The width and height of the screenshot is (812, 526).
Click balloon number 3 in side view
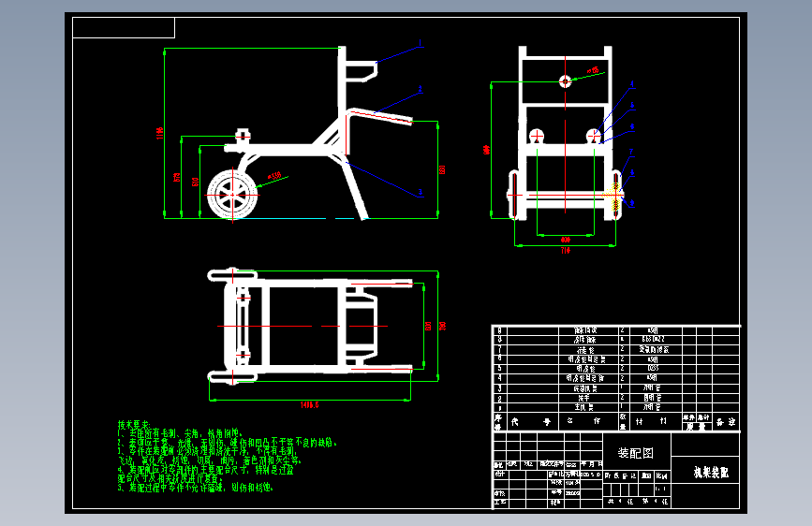420,192
